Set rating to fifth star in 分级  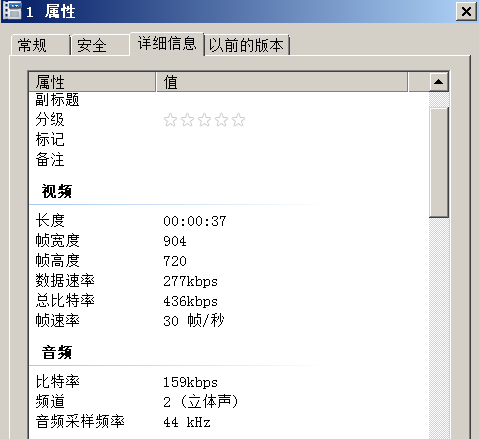(238, 120)
